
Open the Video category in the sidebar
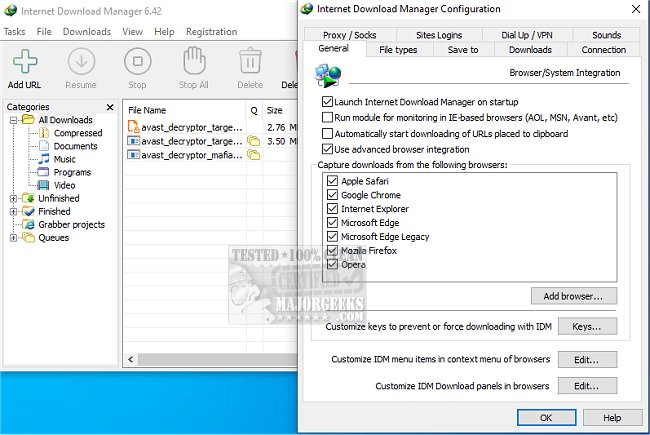pyautogui.click(x=64, y=185)
